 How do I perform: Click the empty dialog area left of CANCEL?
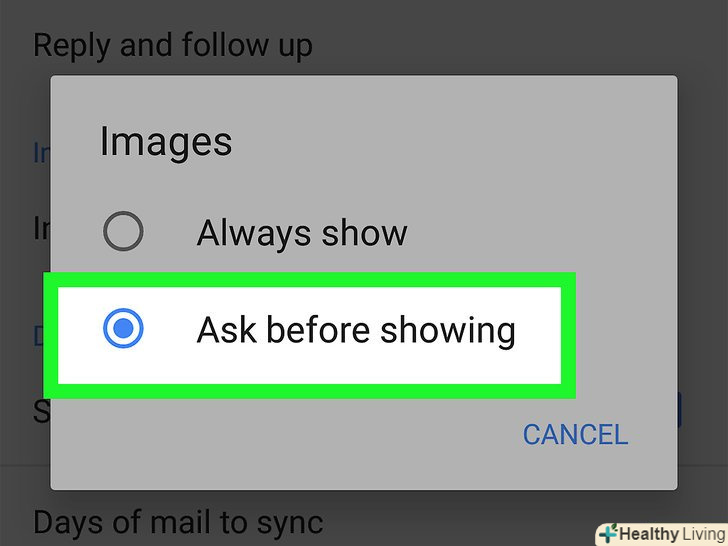279,435
